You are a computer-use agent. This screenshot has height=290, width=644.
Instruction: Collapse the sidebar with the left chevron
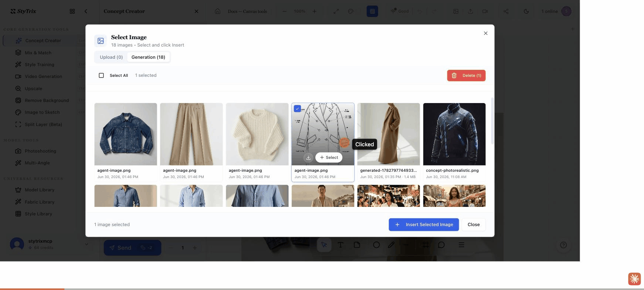(x=86, y=11)
